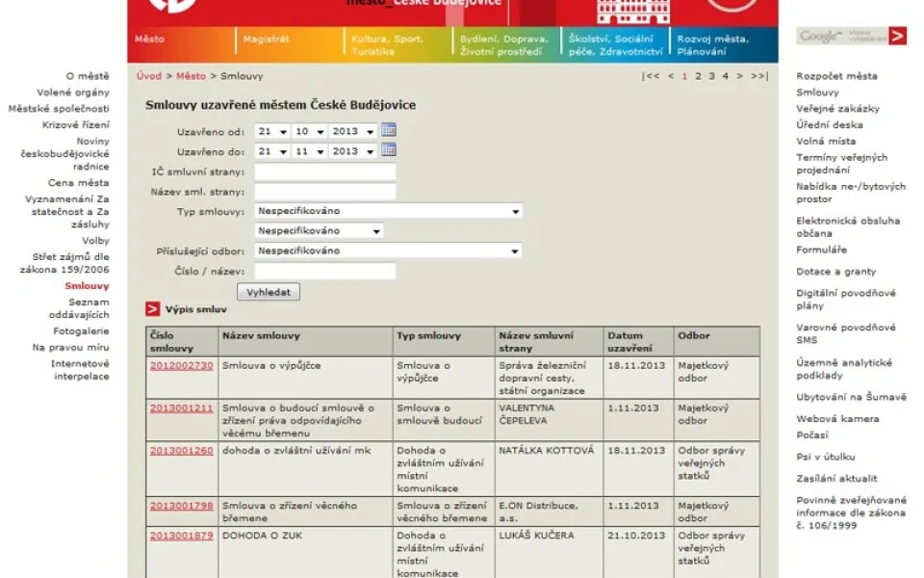Open contract number 2013001260
Viewport: 924px width, 578px height.
[182, 451]
